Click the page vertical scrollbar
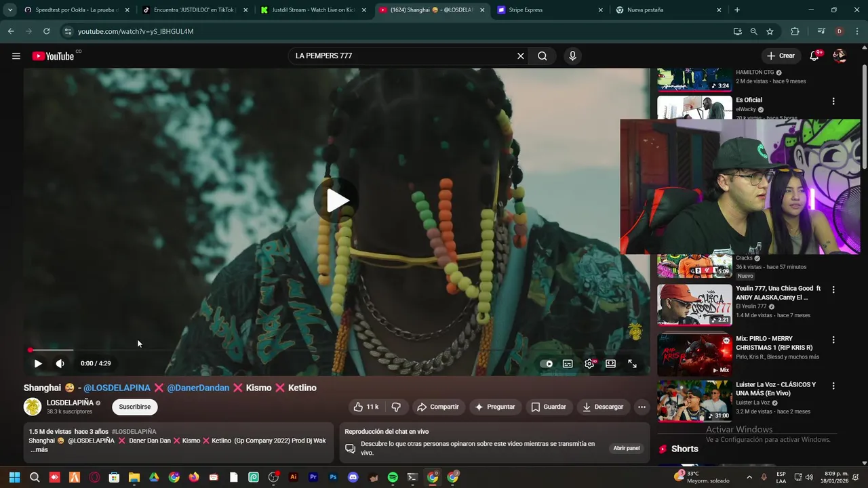The image size is (868, 488). coord(864,117)
